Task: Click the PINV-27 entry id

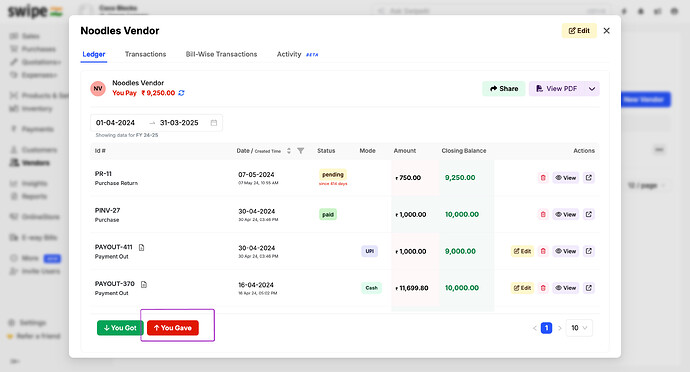Action: tap(107, 210)
